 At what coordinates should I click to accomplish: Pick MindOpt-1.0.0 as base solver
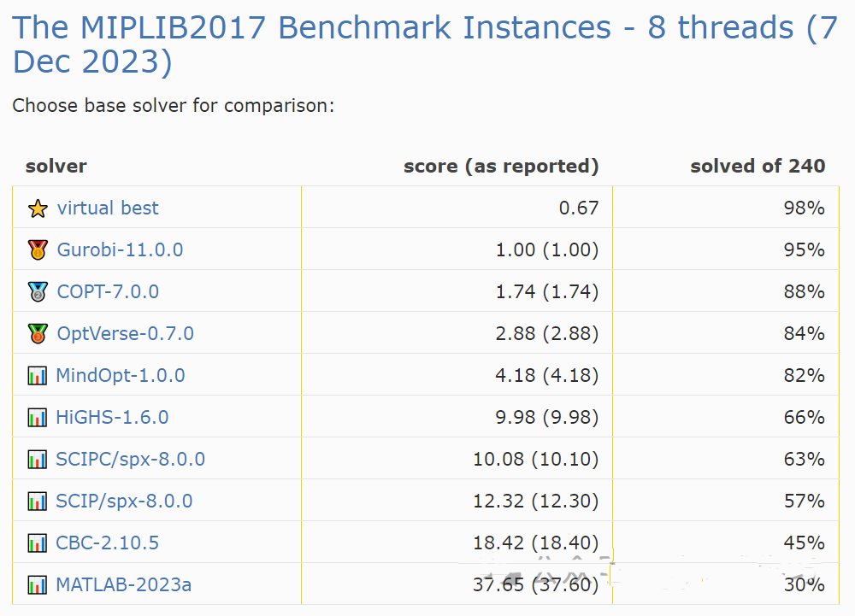click(x=121, y=376)
